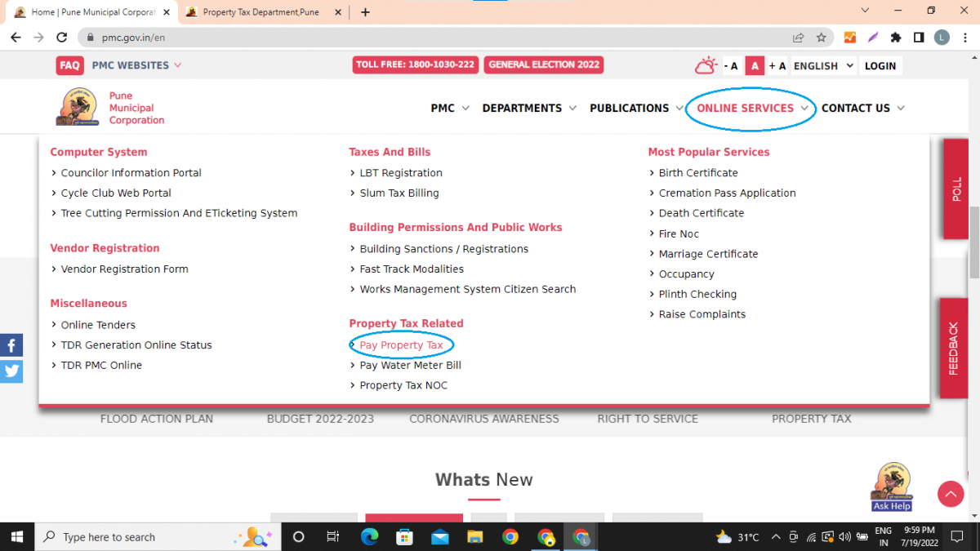Open the Pay Property Tax link
The image size is (980, 551).
click(x=401, y=345)
